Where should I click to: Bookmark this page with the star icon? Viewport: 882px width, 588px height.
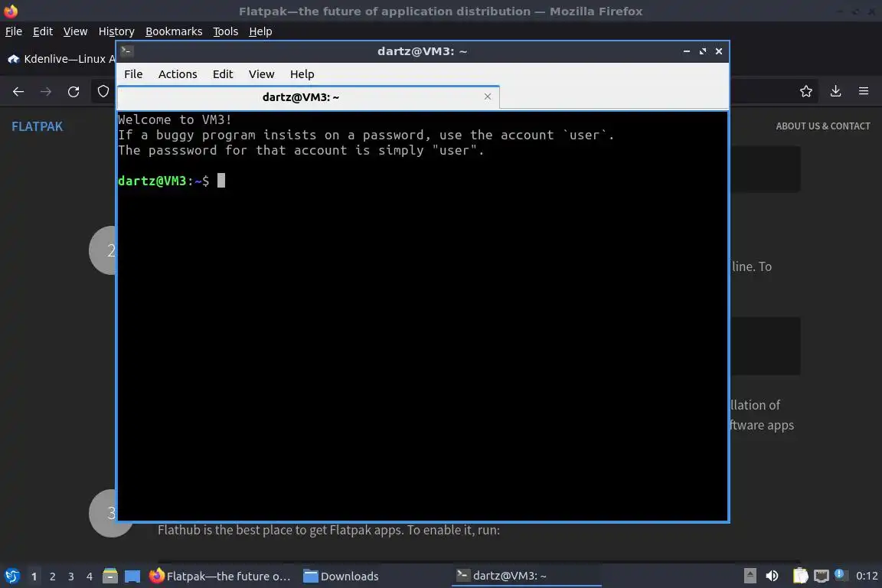[x=806, y=91]
